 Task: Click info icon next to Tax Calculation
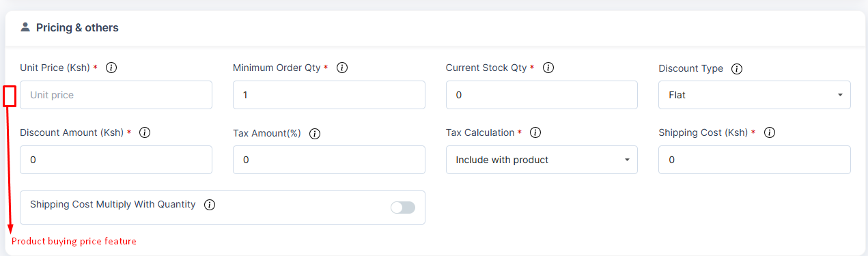(535, 133)
